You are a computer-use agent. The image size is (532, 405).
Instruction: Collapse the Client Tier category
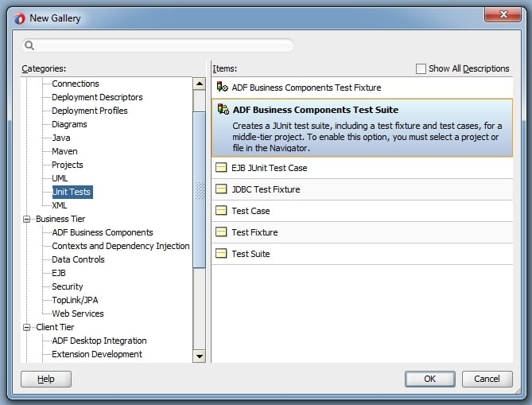click(x=26, y=327)
